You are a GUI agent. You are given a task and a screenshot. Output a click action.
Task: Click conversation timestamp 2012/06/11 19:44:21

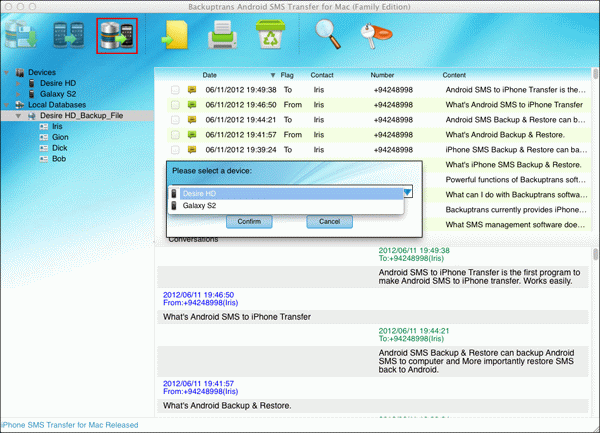pyautogui.click(x=414, y=331)
